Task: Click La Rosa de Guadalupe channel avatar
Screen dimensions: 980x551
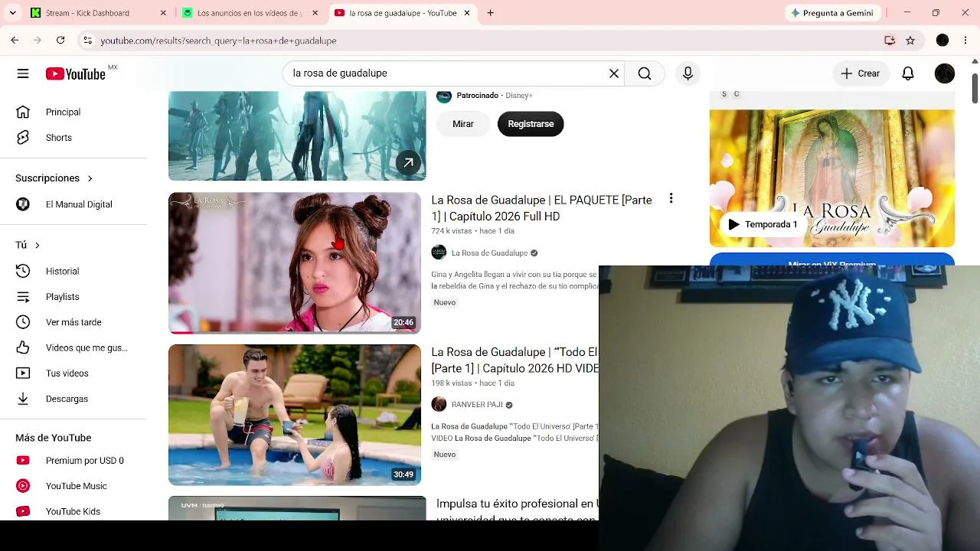Action: coord(439,253)
